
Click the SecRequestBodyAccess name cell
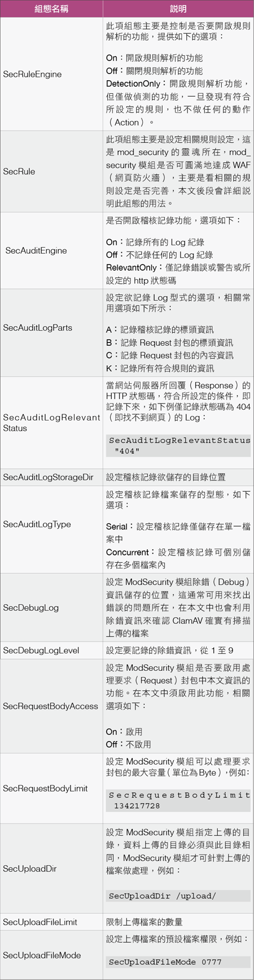50,706
